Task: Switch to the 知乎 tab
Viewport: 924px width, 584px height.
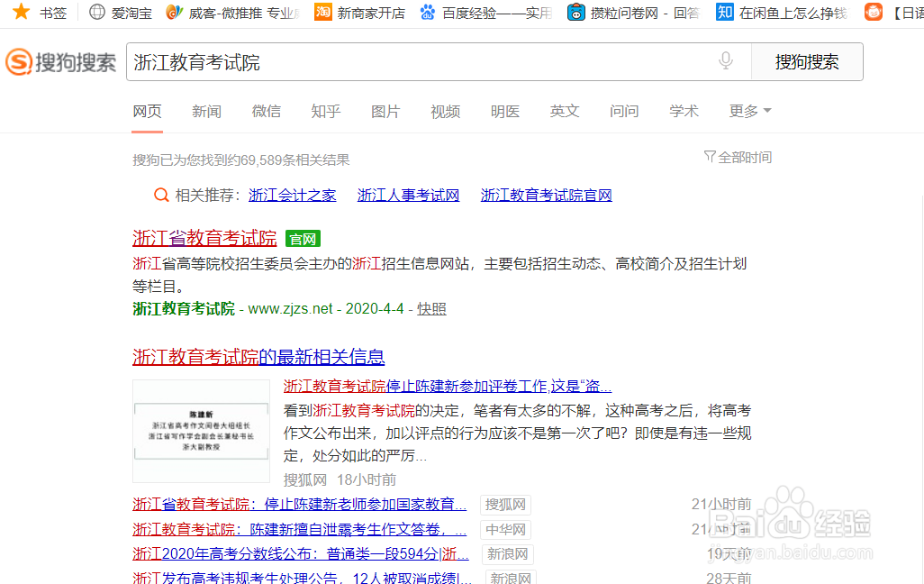Action: 326,112
